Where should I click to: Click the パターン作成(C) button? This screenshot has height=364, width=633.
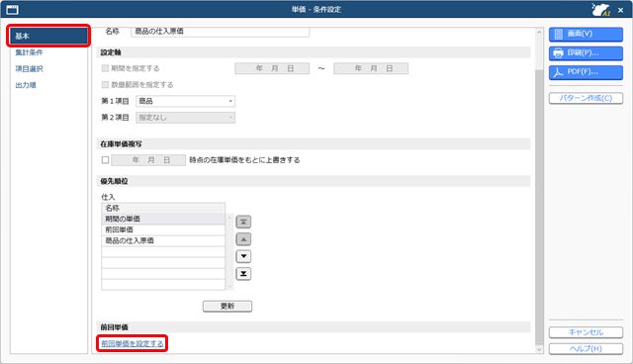click(586, 98)
